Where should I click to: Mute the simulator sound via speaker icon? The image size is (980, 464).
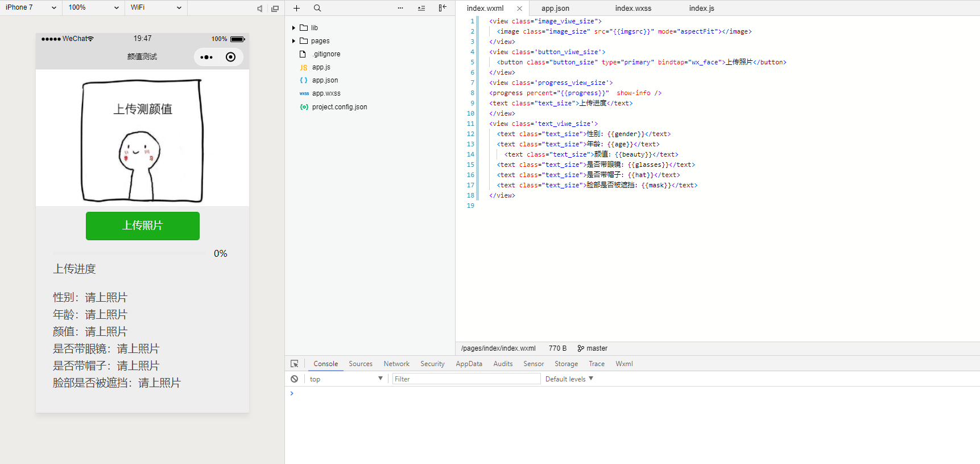(259, 9)
